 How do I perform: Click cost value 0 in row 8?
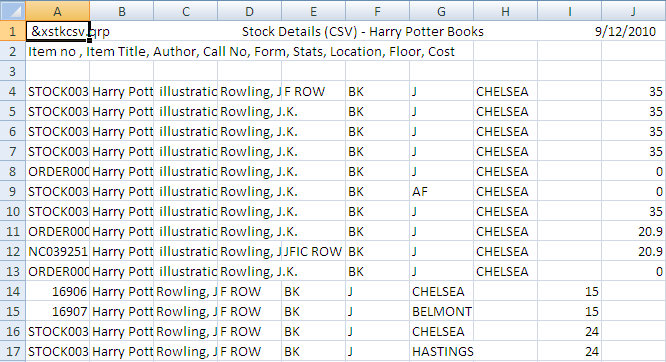[x=633, y=171]
